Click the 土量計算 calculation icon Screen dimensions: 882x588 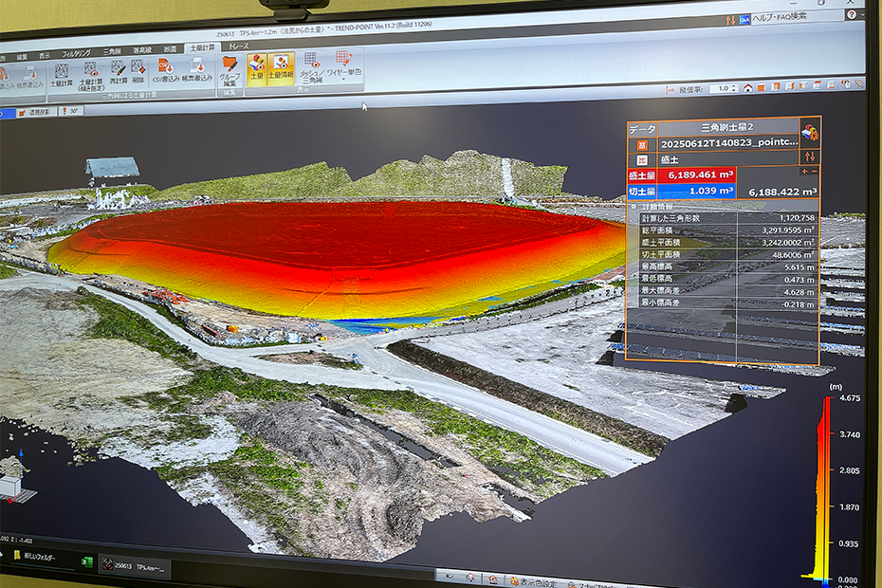[60, 72]
